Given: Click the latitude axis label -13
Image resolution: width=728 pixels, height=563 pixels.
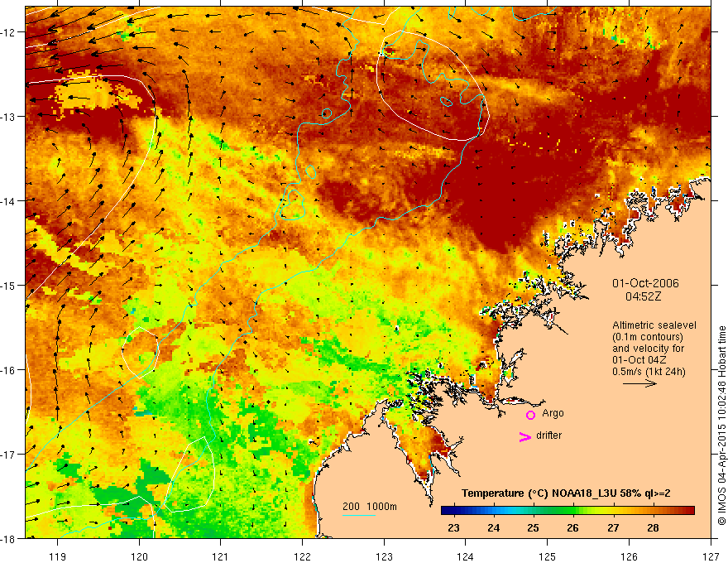Looking at the screenshot, I should (x=7, y=117).
